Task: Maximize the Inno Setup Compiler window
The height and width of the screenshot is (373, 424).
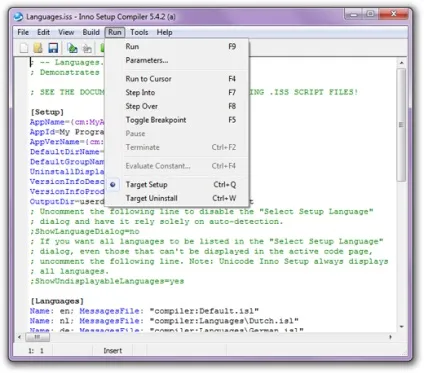Action: pyautogui.click(x=370, y=14)
